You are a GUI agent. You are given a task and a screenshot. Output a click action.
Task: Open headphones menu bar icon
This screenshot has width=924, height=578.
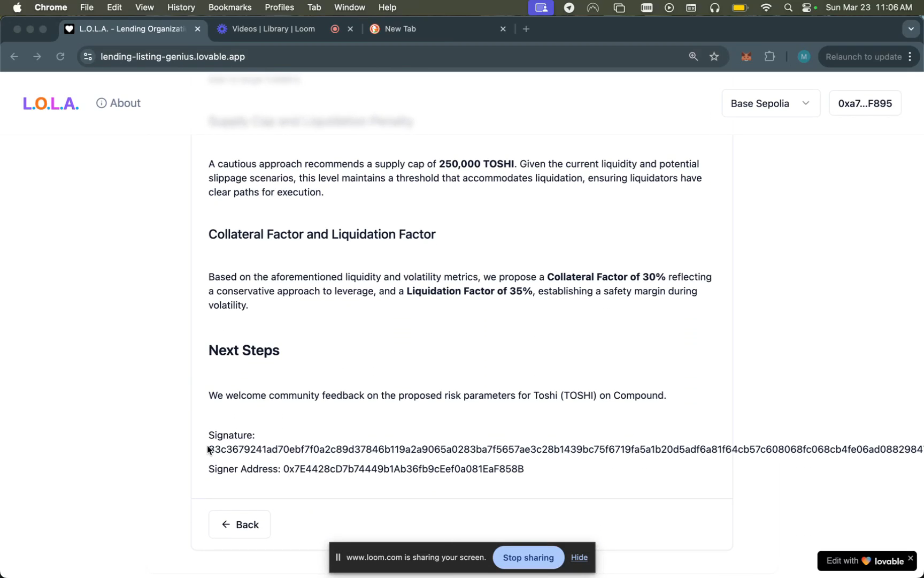(x=714, y=7)
